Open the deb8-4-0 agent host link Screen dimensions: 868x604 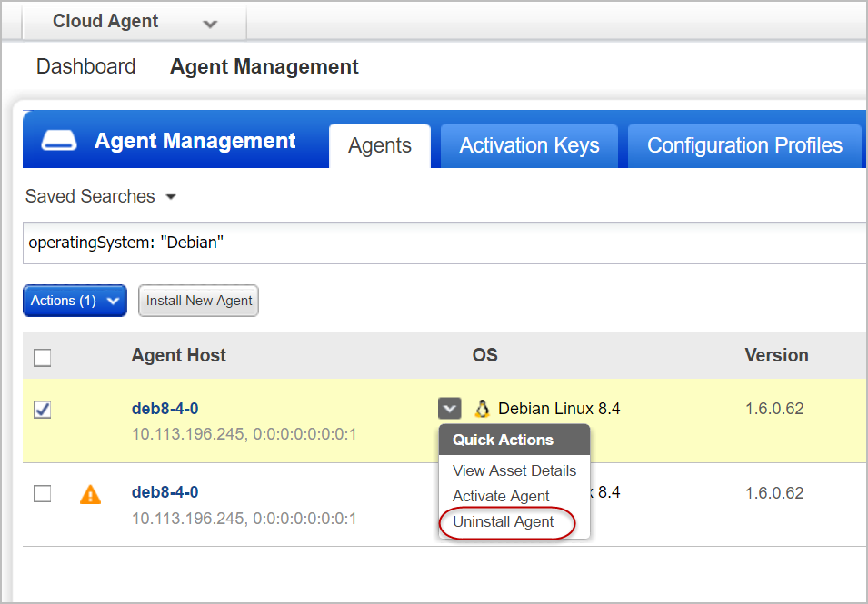[x=165, y=408]
